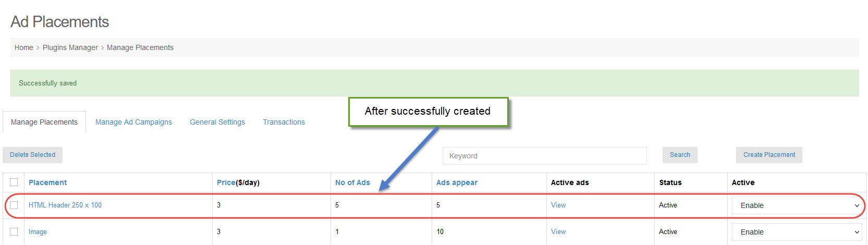
Task: Click the Create Placement button
Action: point(769,155)
